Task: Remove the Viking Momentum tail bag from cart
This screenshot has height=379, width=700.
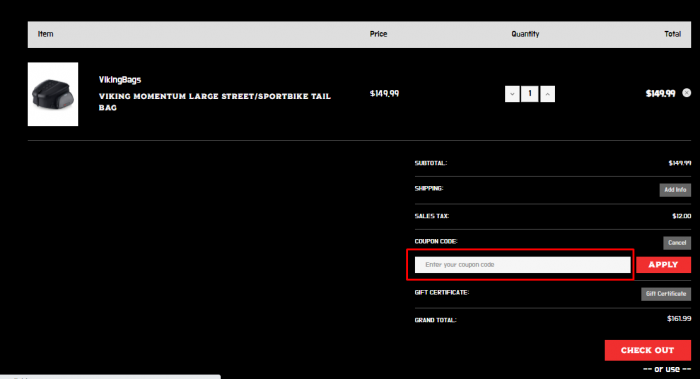Action: [687, 93]
